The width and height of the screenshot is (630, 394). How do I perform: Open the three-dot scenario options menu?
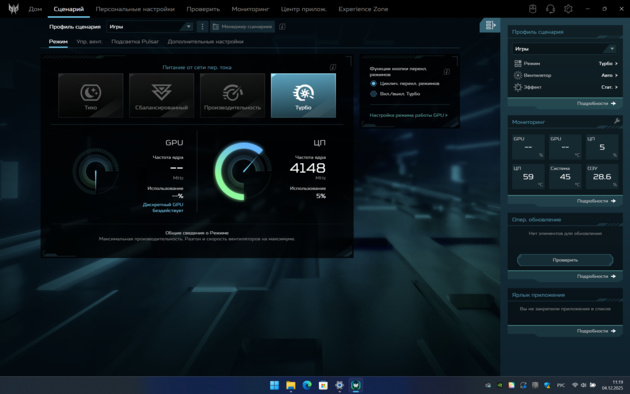[202, 27]
